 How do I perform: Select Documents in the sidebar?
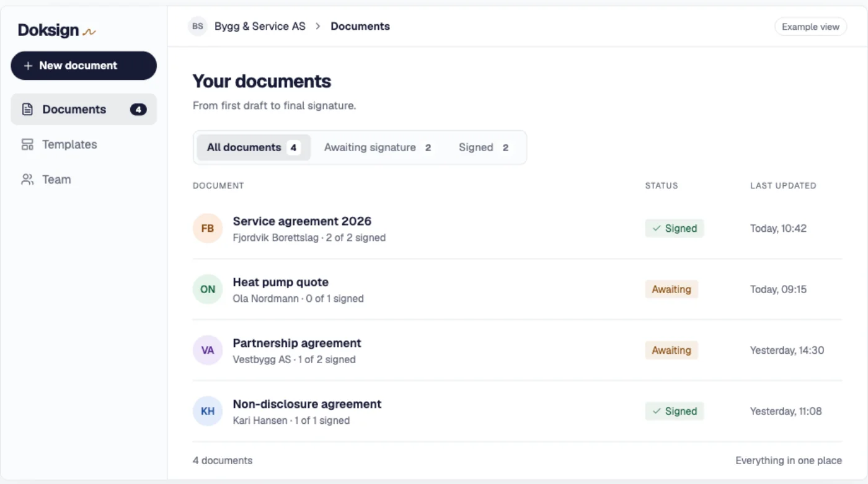84,110
